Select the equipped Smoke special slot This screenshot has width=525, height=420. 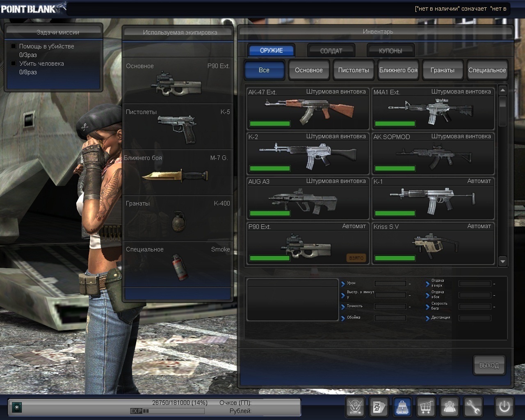(x=178, y=264)
